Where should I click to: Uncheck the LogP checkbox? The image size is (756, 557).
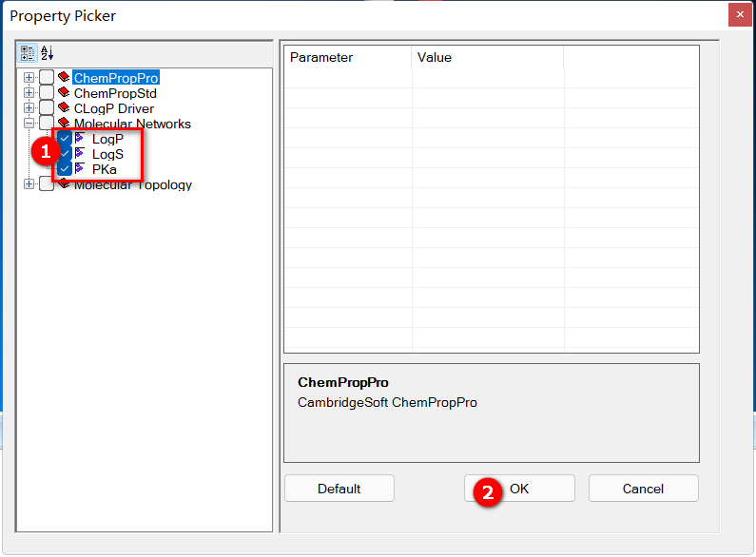[x=65, y=138]
